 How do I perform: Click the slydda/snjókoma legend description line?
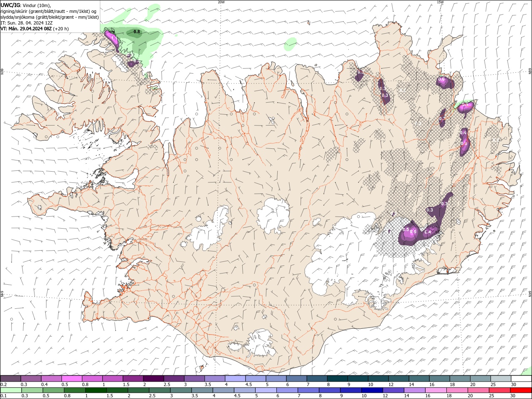(50, 17)
